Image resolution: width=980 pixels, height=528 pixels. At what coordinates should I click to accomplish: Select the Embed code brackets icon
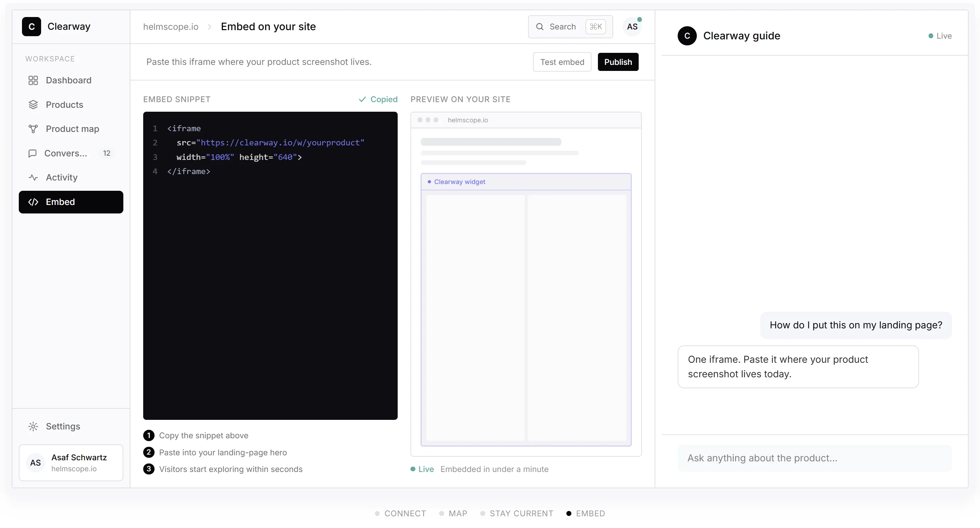pos(33,202)
